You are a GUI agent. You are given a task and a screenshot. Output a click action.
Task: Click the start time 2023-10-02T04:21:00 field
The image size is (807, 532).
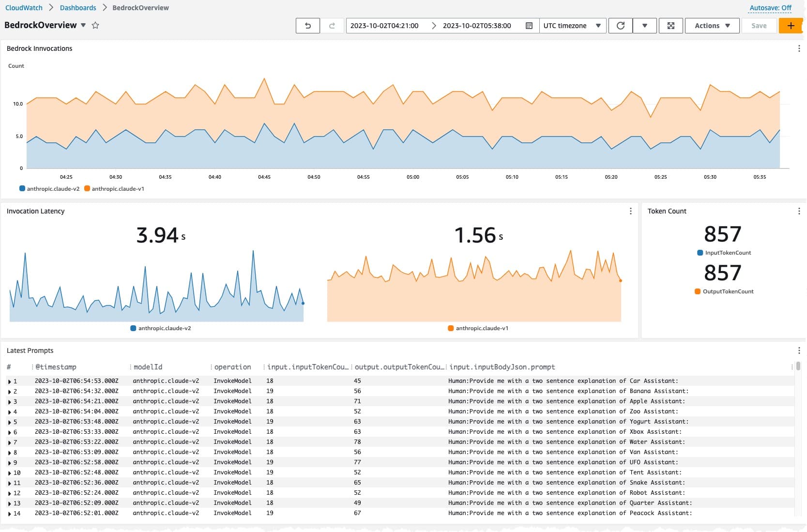point(384,26)
